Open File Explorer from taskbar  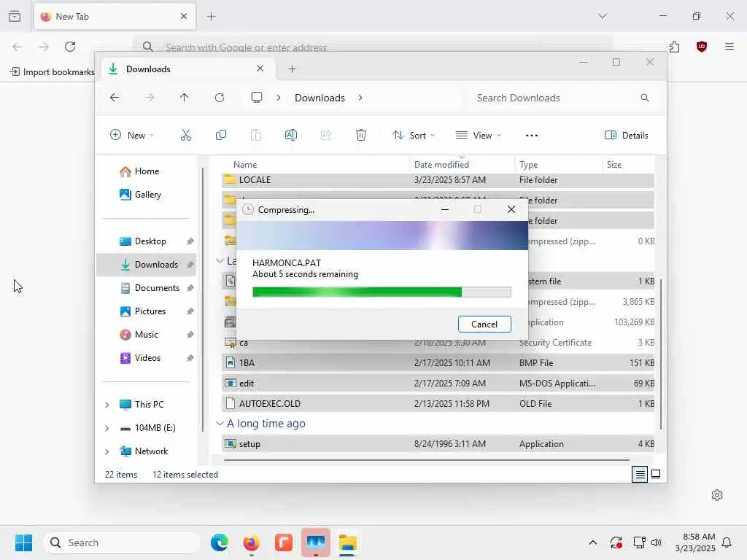(348, 542)
